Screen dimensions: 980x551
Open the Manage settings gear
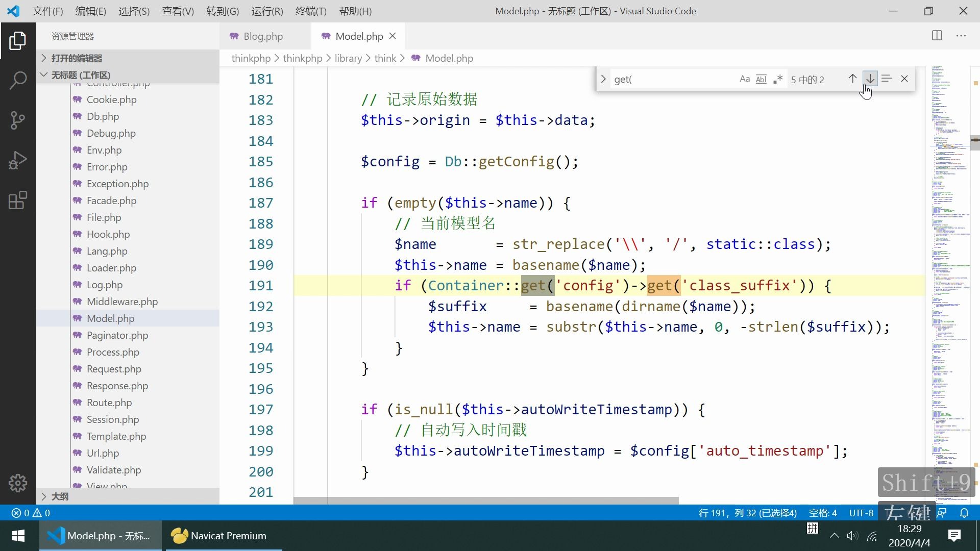tap(18, 483)
